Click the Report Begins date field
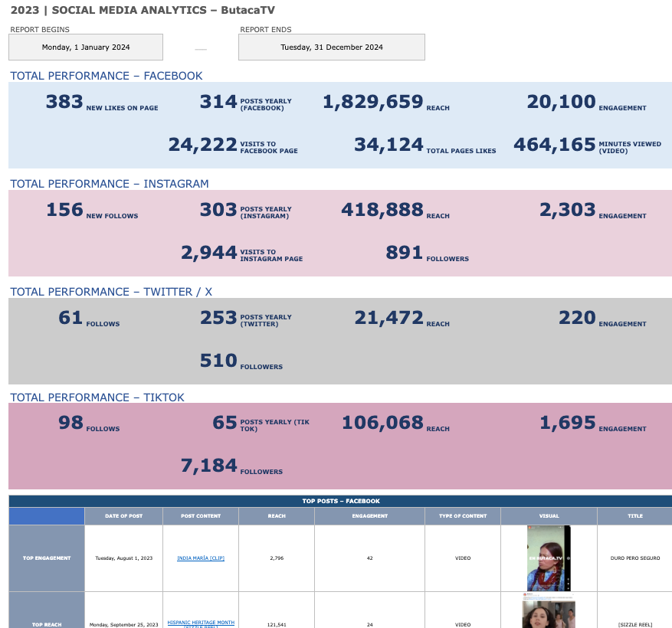The image size is (672, 628). 86,47
